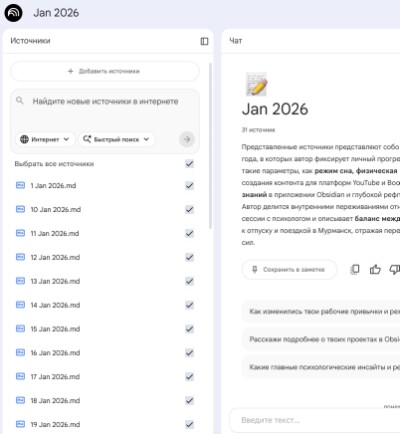Uncheck the 15 Jan 2026.md checkbox
This screenshot has width=400, height=434.
pyautogui.click(x=189, y=329)
